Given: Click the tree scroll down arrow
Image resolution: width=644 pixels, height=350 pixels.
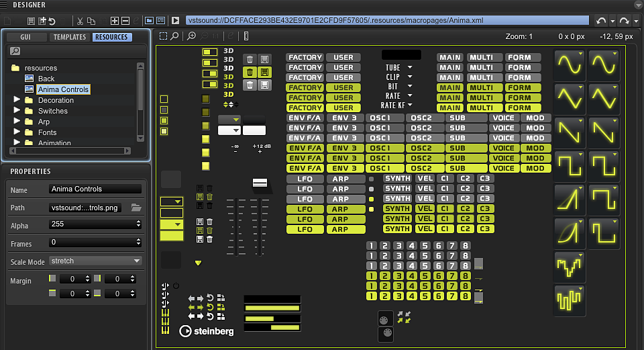Looking at the screenshot, I should (x=140, y=138).
